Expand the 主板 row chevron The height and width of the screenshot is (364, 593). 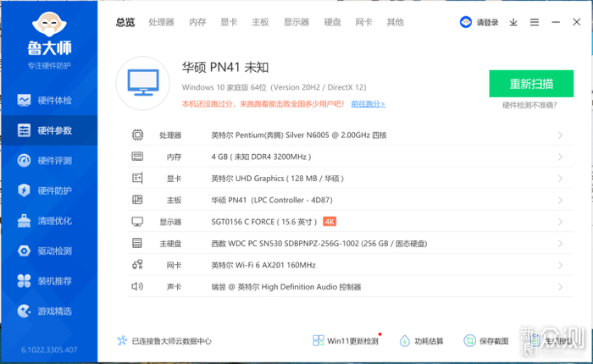(x=561, y=200)
